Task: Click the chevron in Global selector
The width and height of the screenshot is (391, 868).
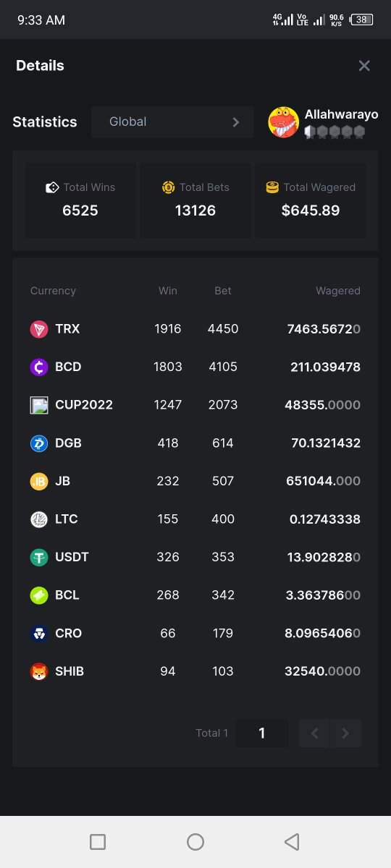Action: (235, 122)
